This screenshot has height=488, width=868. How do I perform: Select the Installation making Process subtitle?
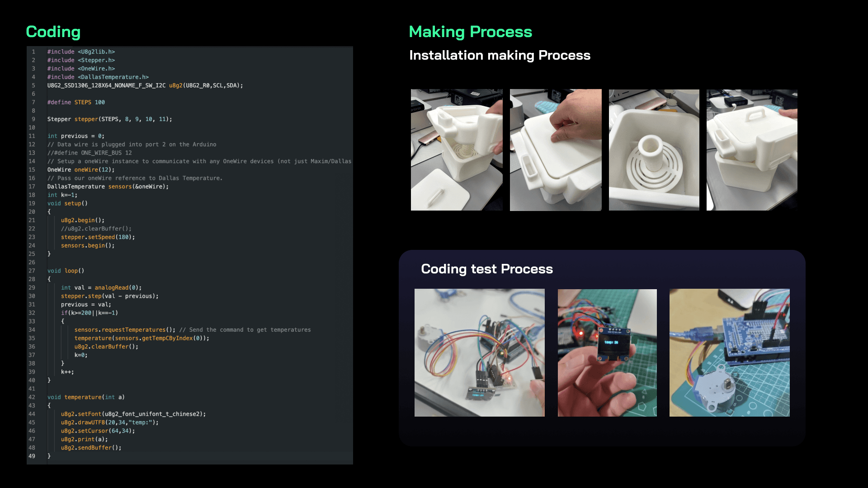[500, 55]
